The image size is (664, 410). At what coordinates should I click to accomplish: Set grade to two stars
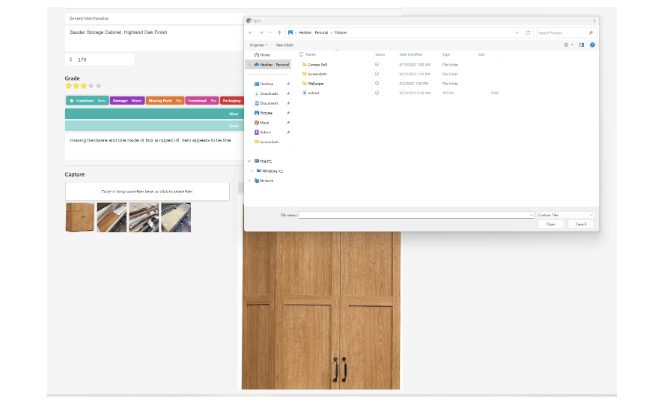(76, 86)
